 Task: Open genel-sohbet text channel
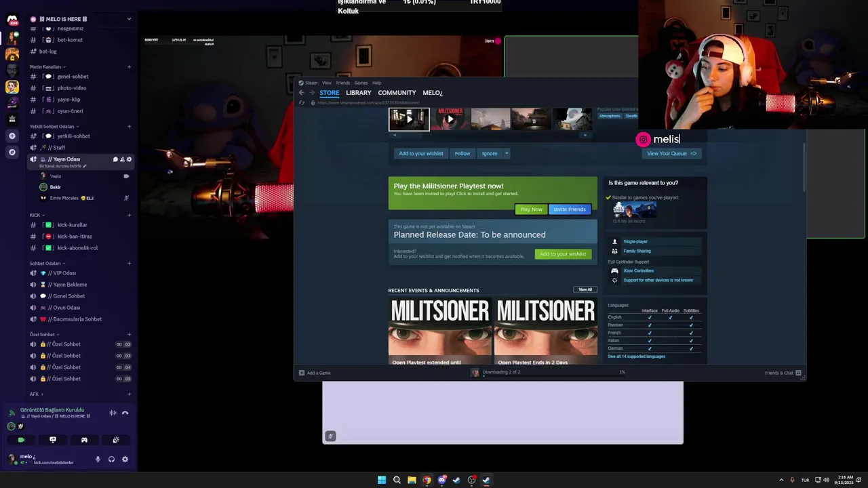tap(81, 77)
